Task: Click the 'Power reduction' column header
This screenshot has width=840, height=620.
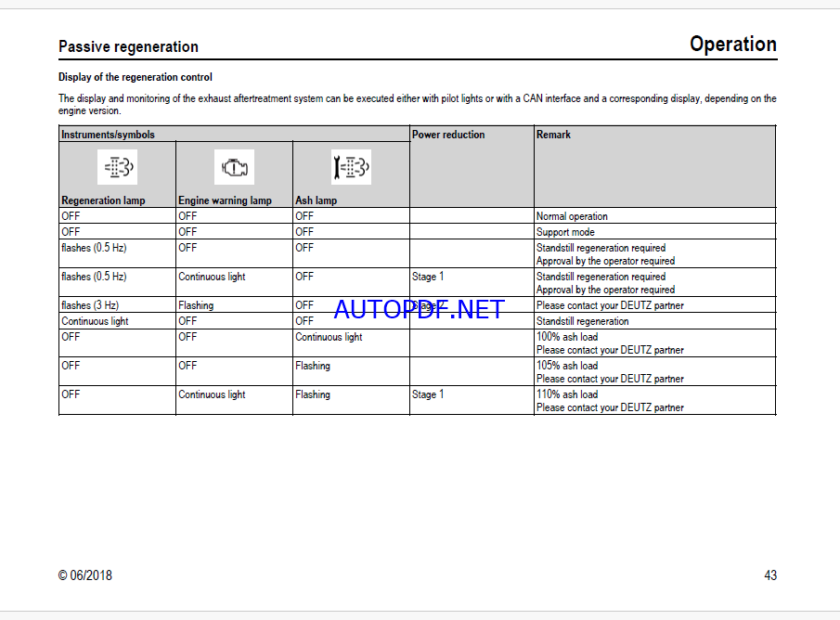Action: tap(448, 135)
